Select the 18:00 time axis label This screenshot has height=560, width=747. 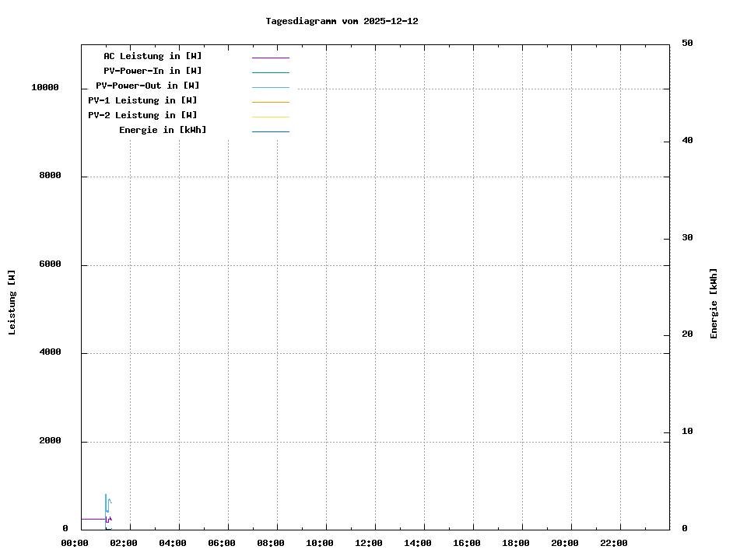coord(514,543)
